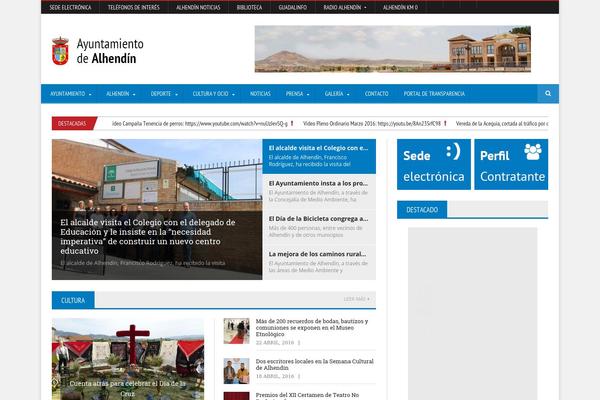Open thumbnail for Museo Etnológico wedding memories article
Screen dimensions: 600x400
point(236,331)
